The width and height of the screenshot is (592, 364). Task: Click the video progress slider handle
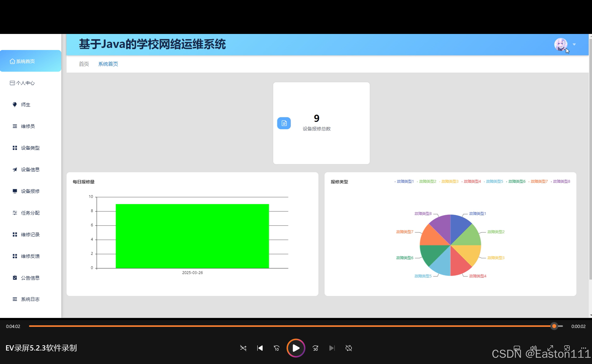[554, 326]
